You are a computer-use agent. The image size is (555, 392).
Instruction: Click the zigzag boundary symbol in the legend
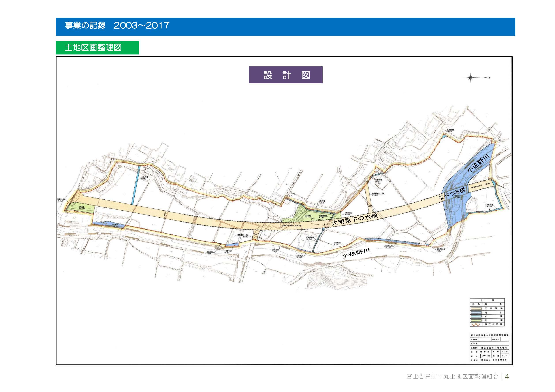point(476,325)
